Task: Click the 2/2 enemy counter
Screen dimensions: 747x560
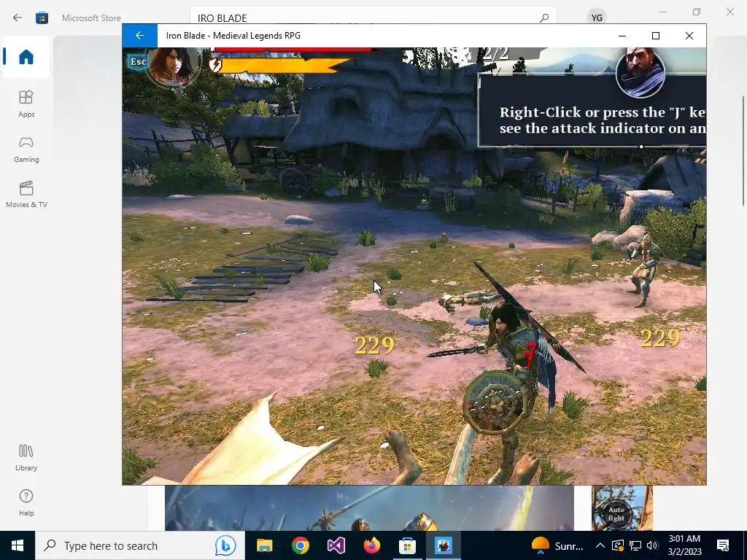Action: [x=495, y=53]
